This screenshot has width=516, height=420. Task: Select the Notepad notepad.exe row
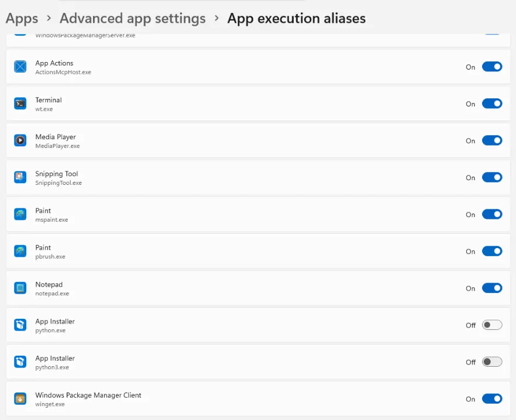click(x=258, y=288)
